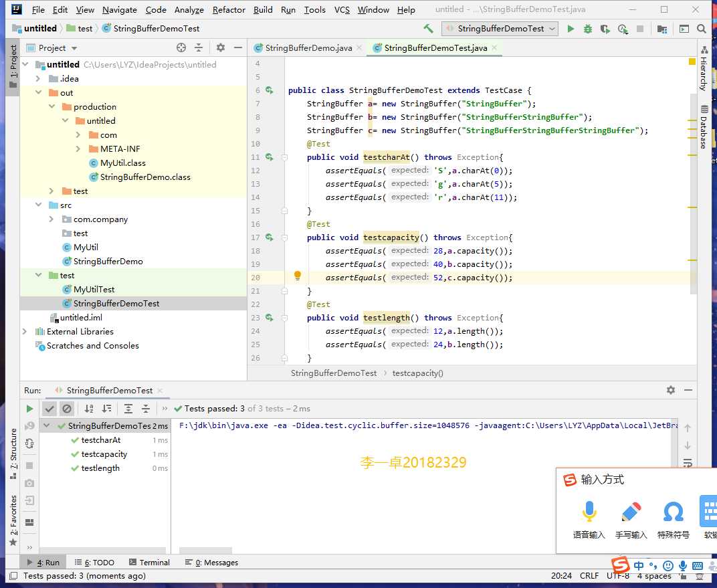Start debugging with the bug icon
This screenshot has width=717, height=588.
pyautogui.click(x=588, y=29)
